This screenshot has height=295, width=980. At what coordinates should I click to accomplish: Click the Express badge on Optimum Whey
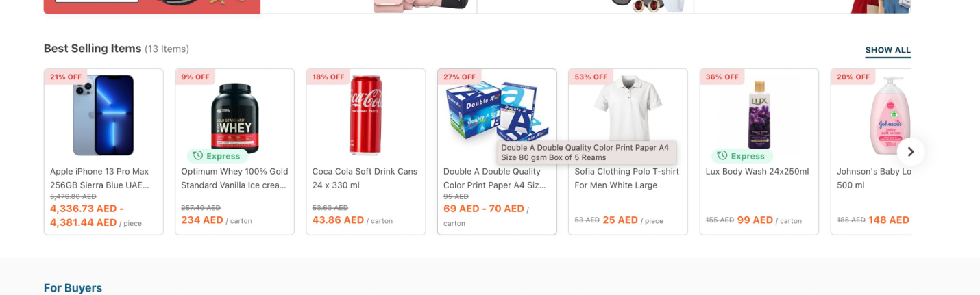[x=217, y=156]
